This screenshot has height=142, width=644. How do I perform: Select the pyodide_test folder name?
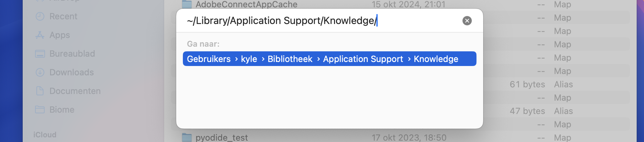pyautogui.click(x=222, y=138)
